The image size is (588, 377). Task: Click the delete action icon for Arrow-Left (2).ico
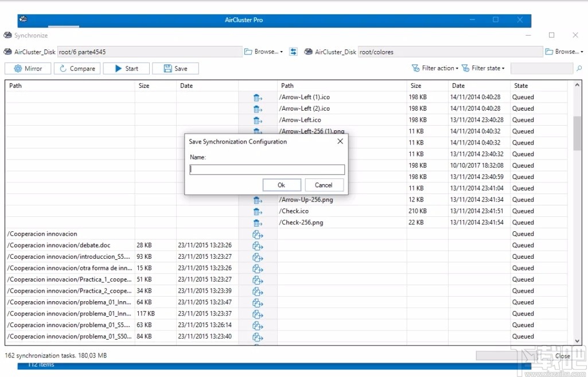258,109
